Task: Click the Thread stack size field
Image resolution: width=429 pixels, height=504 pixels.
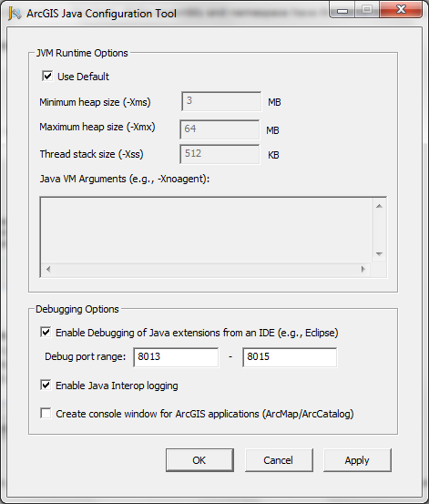Action: (x=220, y=154)
